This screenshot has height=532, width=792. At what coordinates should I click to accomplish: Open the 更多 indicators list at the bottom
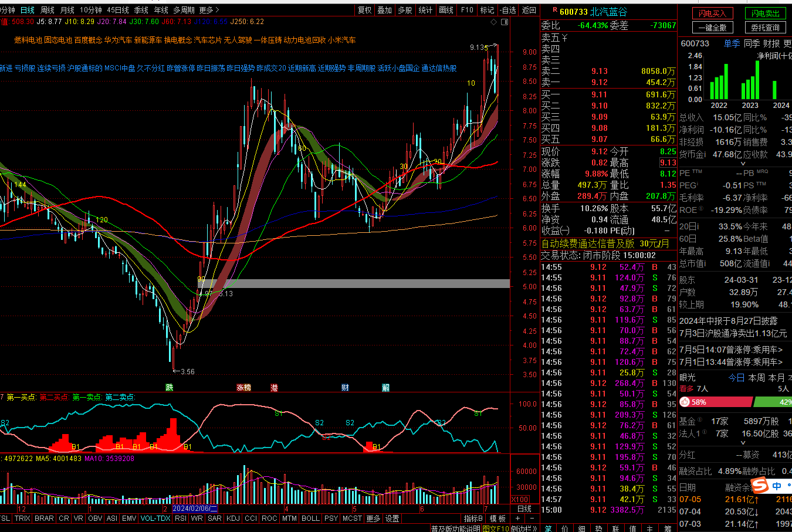point(373,519)
